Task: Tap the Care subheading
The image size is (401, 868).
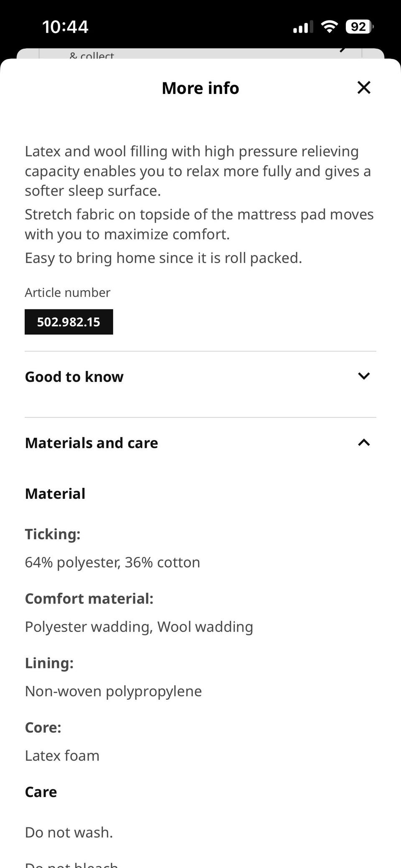Action: point(41,792)
